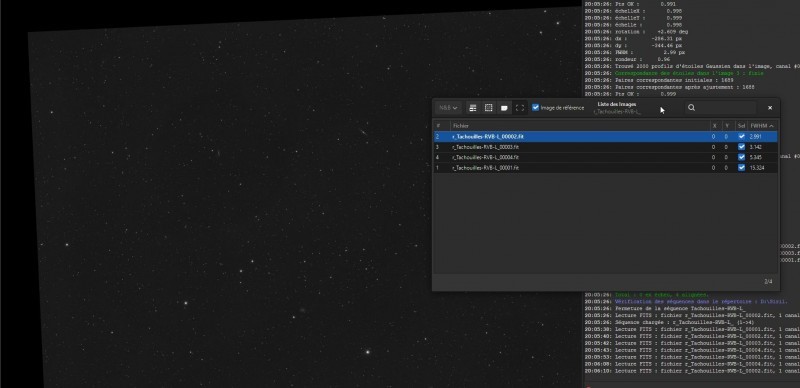Click the bright star in the image preview
This screenshot has width=800, height=388.
[367, 352]
